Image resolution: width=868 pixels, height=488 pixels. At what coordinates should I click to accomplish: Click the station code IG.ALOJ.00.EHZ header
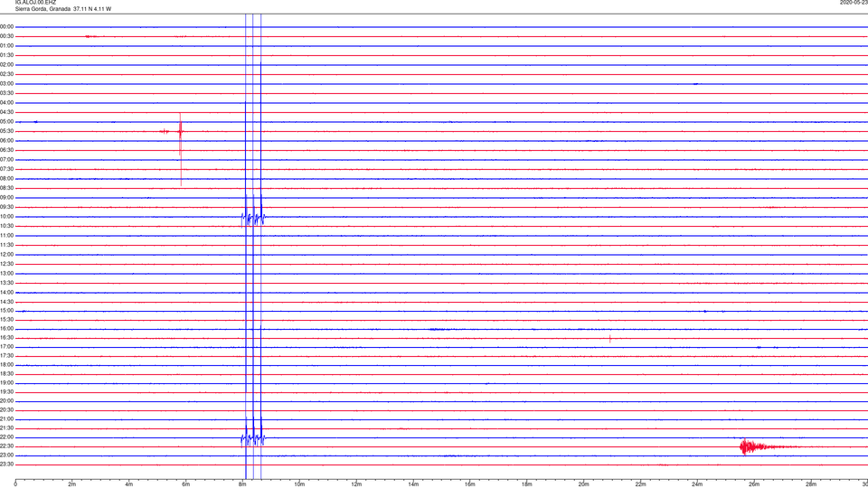point(35,3)
